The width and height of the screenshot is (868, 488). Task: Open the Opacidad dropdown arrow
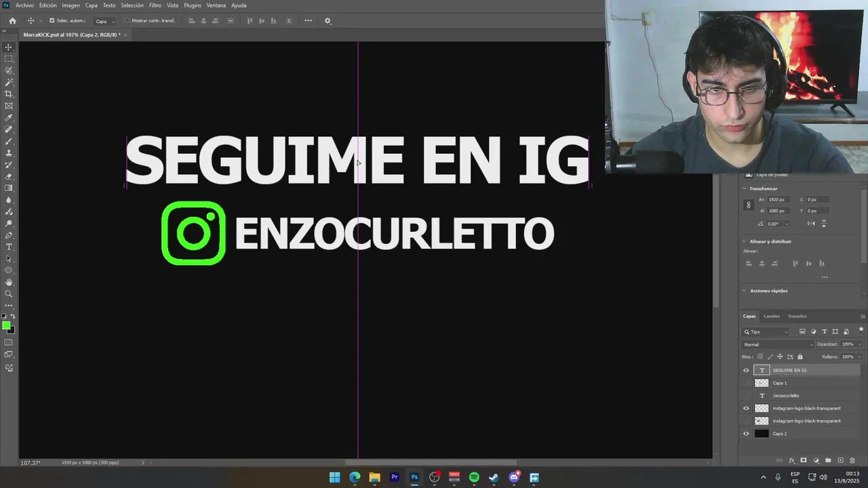860,344
